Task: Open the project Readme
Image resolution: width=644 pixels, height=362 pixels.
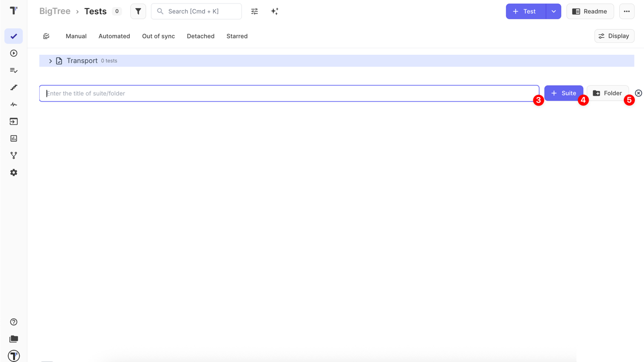Action: [x=590, y=11]
